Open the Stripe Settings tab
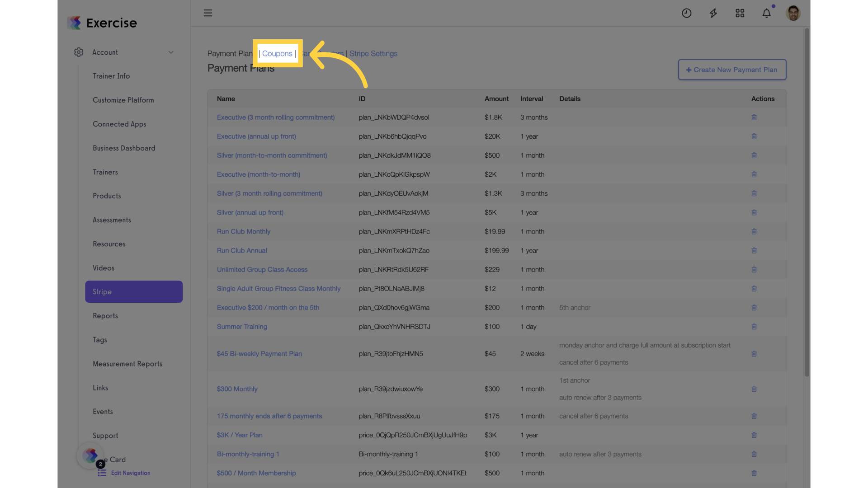Image resolution: width=868 pixels, height=488 pixels. [x=373, y=53]
